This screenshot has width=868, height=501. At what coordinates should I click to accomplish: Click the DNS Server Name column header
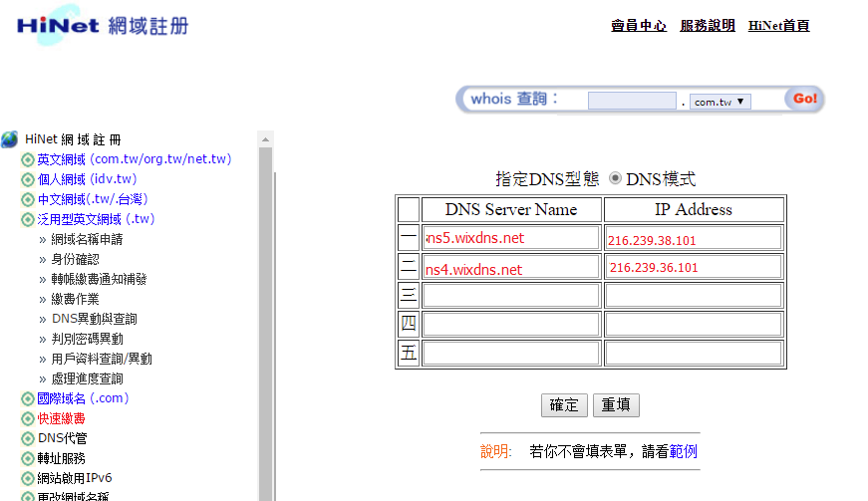coord(511,209)
